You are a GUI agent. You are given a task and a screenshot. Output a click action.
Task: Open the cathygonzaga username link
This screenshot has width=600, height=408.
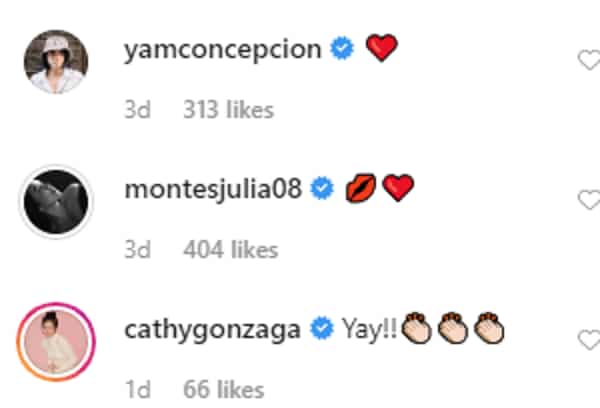(x=212, y=330)
